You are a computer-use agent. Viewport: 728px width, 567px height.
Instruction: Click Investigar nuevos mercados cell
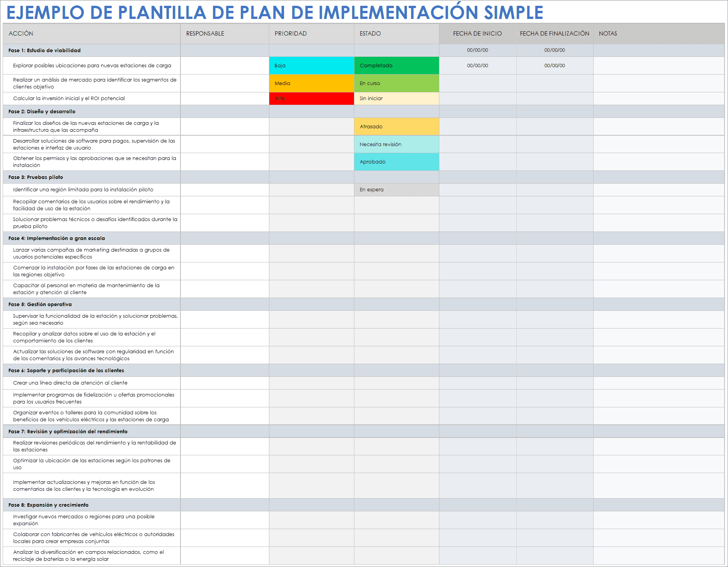(92, 520)
